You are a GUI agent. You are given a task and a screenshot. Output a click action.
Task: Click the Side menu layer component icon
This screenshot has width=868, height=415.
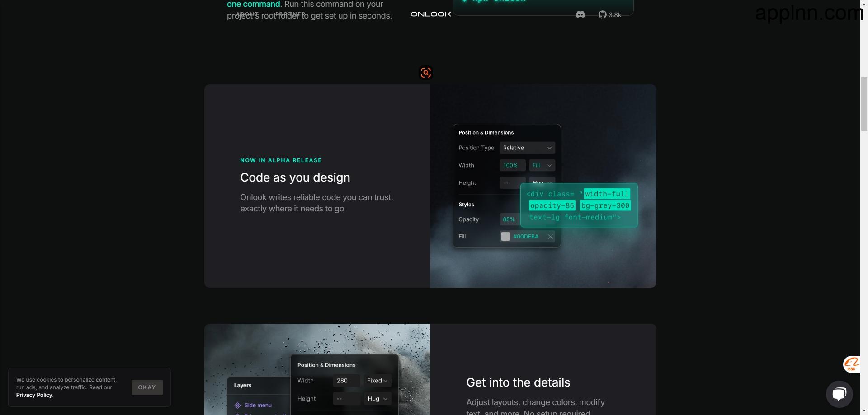click(x=238, y=406)
